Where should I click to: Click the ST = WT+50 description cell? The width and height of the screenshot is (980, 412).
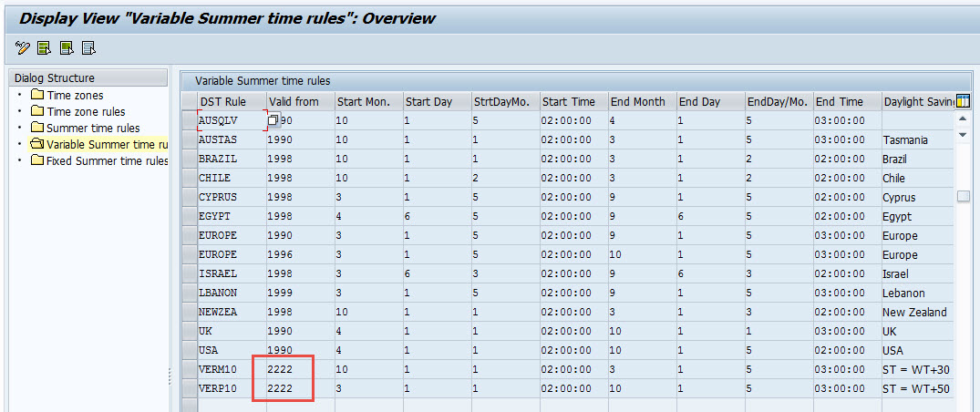click(917, 388)
